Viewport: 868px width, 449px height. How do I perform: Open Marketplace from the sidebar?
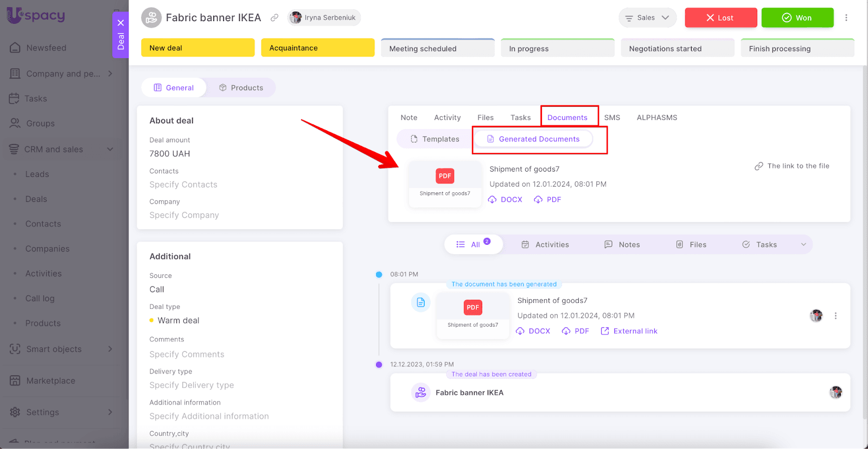50,381
